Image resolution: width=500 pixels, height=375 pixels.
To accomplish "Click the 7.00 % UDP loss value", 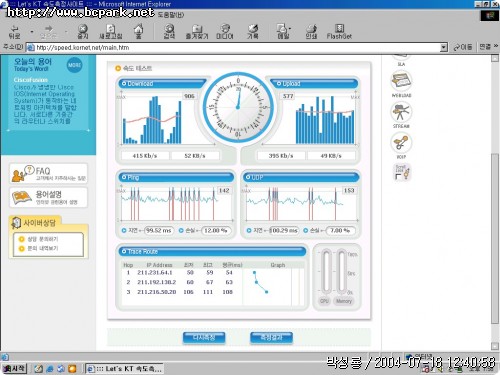I will (x=340, y=230).
